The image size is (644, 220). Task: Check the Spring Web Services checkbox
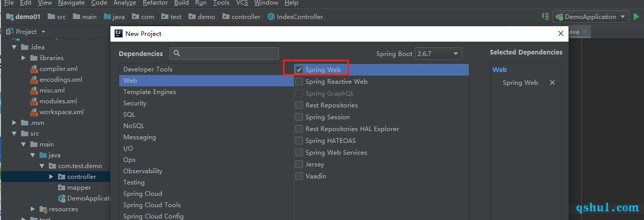click(x=299, y=153)
